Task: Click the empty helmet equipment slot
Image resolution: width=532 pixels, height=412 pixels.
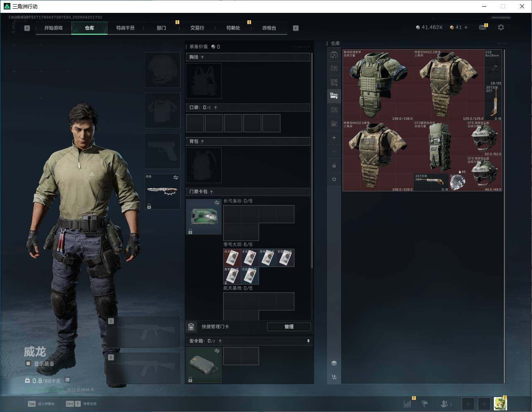Action: tap(163, 70)
